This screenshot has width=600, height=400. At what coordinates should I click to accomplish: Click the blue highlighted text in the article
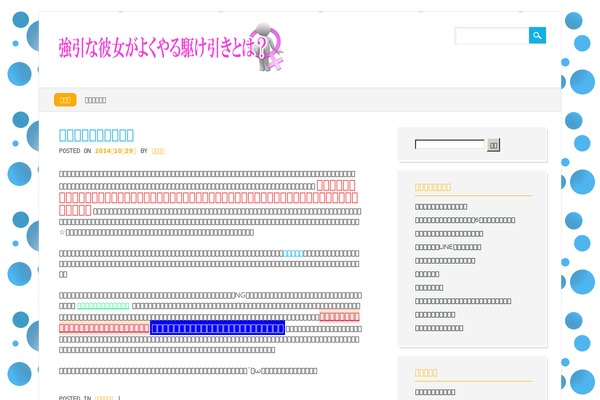pyautogui.click(x=217, y=328)
